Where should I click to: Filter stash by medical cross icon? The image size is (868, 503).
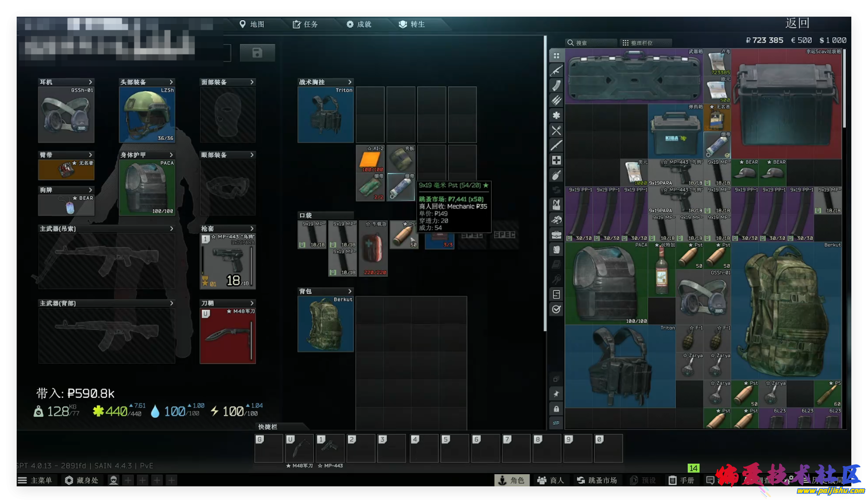pyautogui.click(x=556, y=160)
